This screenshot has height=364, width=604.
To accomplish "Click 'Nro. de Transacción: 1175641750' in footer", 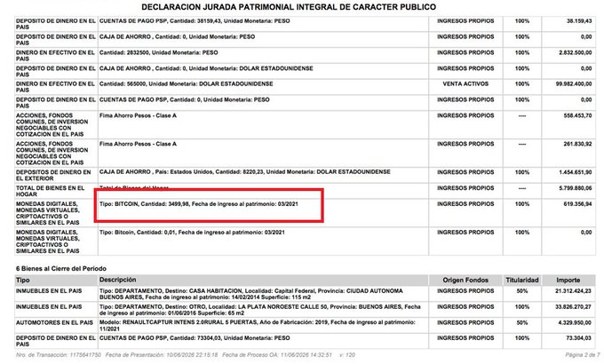I will 59,355.
